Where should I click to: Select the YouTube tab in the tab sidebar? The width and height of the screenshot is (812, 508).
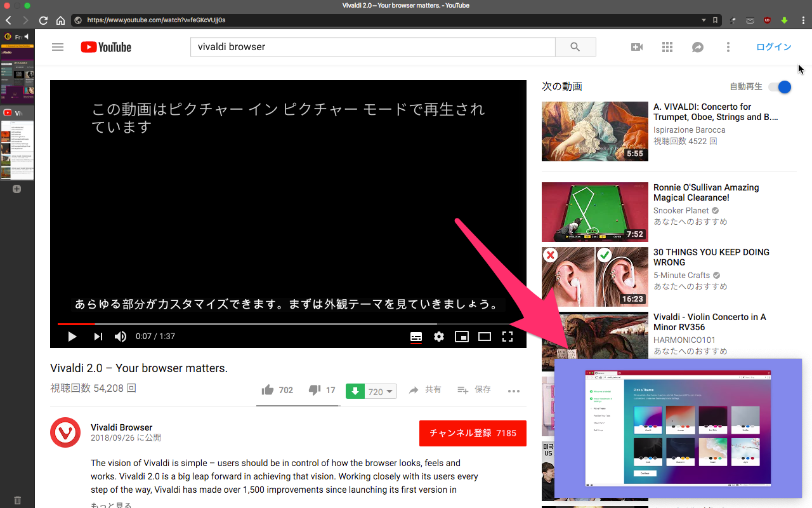click(17, 143)
